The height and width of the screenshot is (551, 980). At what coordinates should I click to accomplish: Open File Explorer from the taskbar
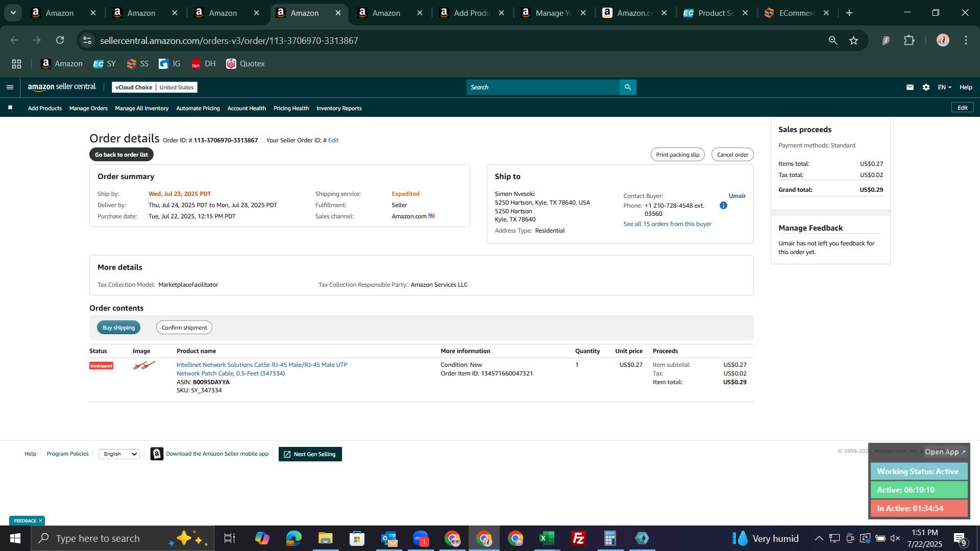click(x=326, y=538)
